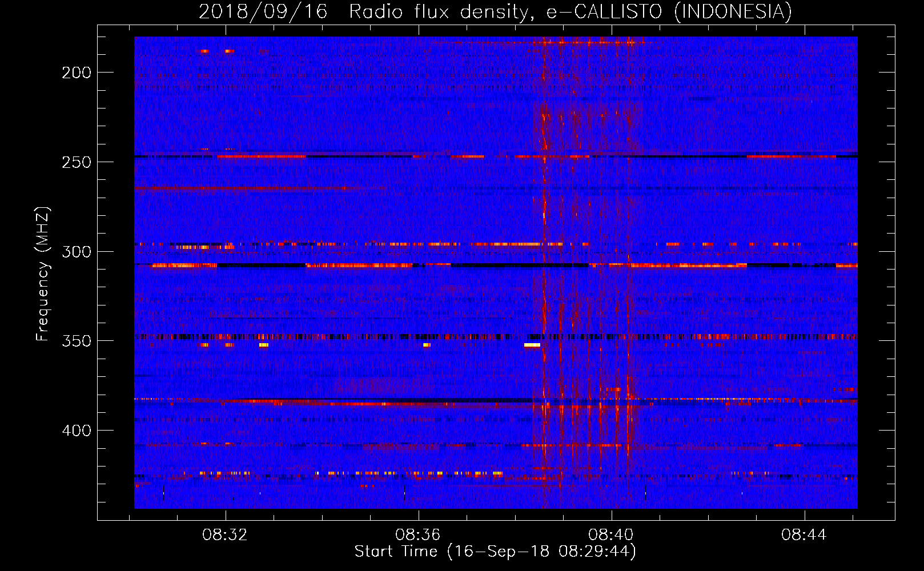Click the 350 frequency tick label
Viewport: 924px width, 571px height.
click(x=77, y=341)
